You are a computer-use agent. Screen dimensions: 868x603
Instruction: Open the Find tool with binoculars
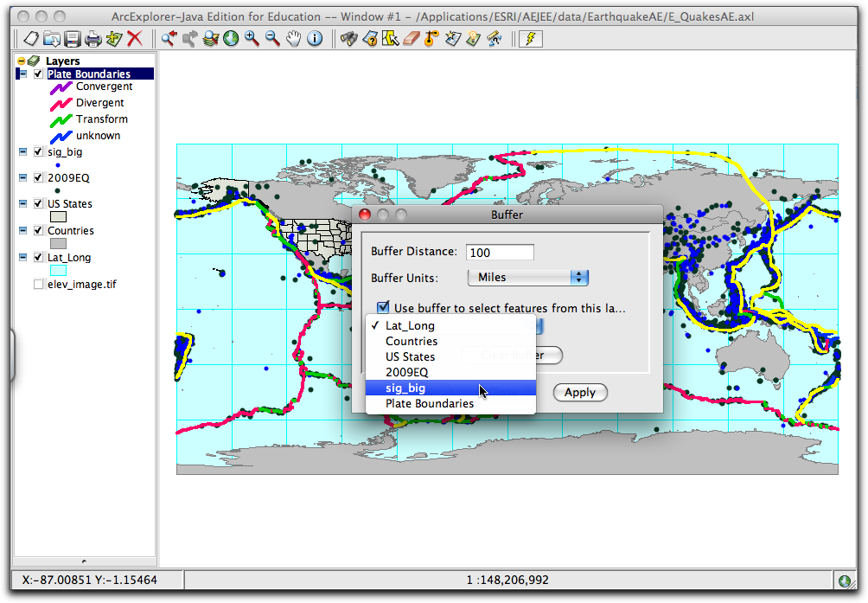click(x=348, y=39)
